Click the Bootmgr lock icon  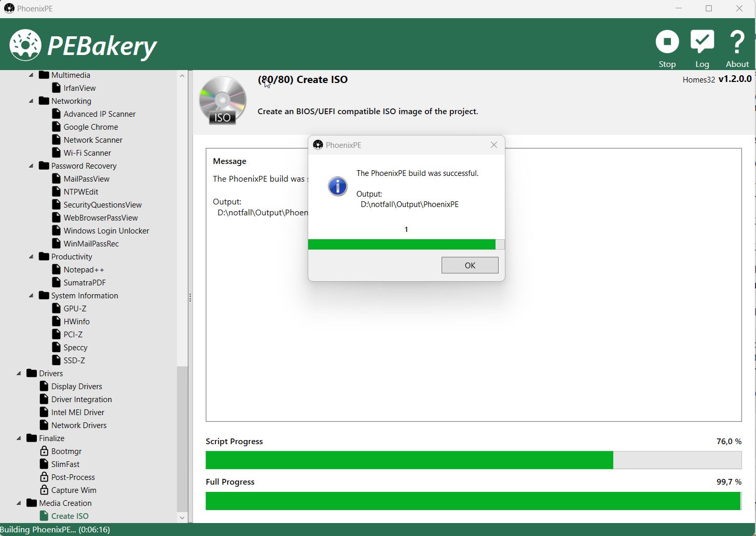pyautogui.click(x=44, y=451)
